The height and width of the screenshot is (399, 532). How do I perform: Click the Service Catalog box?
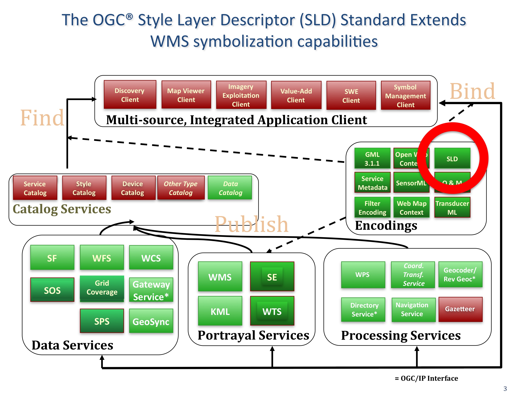[35, 188]
